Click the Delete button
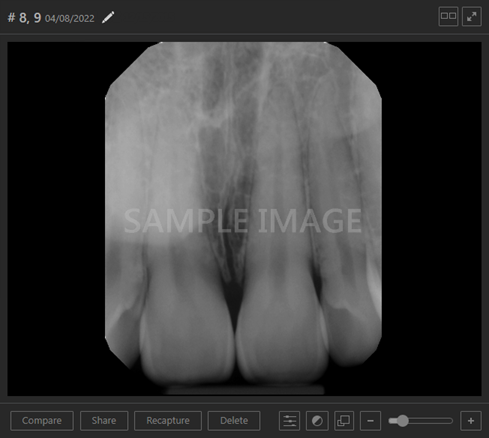489x438 pixels. tap(234, 421)
